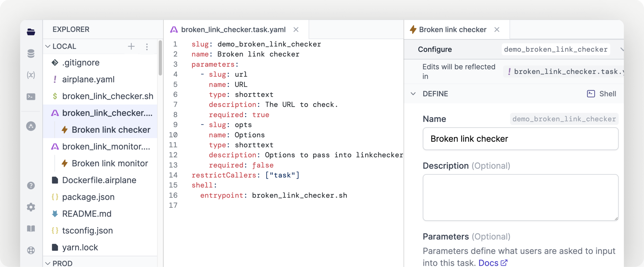Viewport: 644px width, 267px height.
Task: Open Dockerfile.airplane file
Action: (x=100, y=180)
